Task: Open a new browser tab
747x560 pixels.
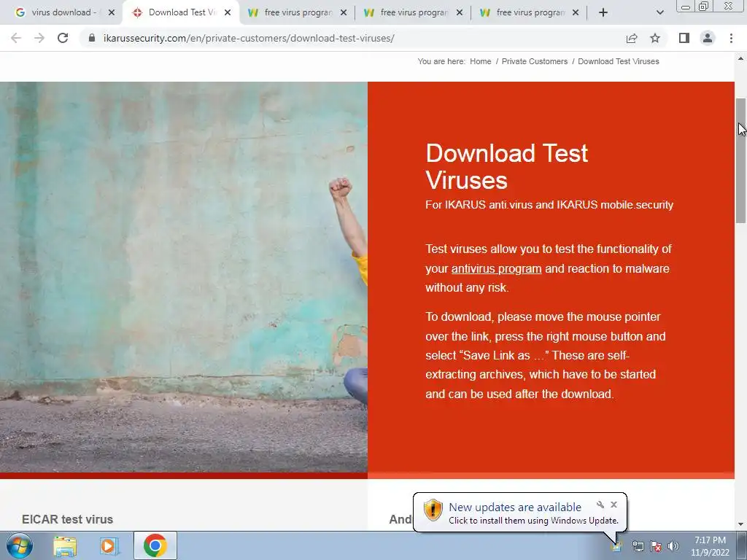Action: click(x=603, y=12)
